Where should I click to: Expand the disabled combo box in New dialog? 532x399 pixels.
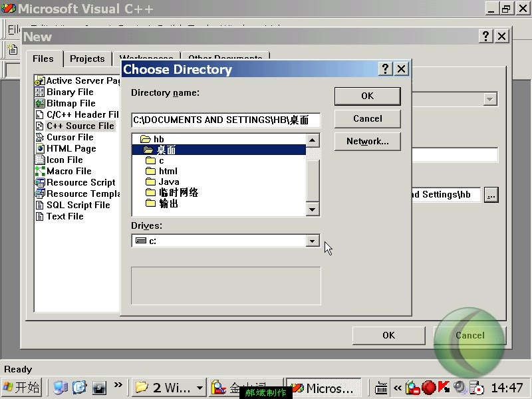(x=489, y=99)
